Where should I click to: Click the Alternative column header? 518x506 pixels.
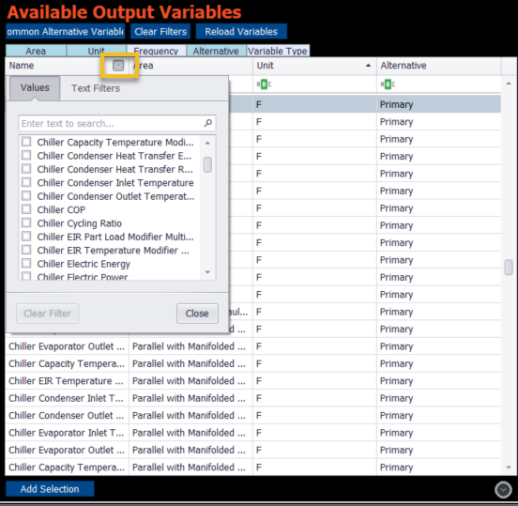point(439,65)
